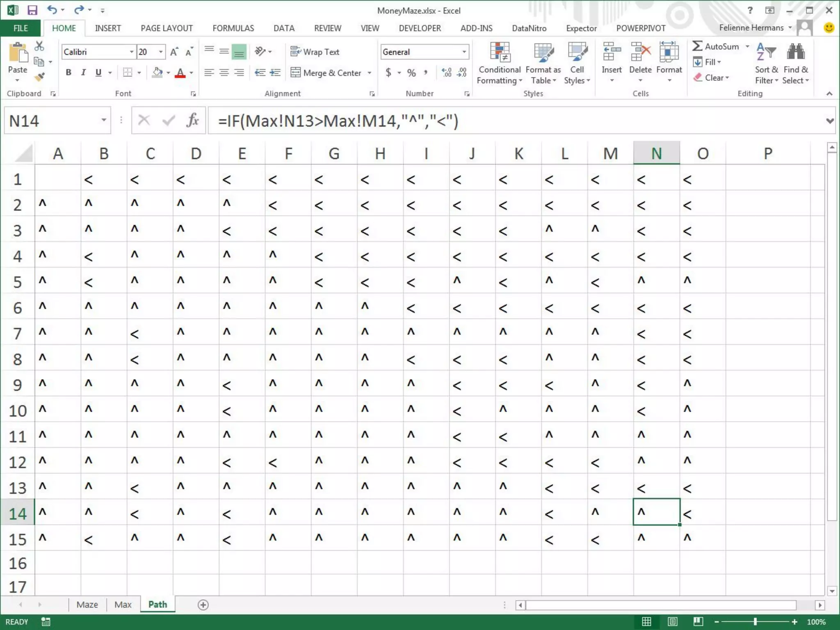Open Conditional Formatting menu
The width and height of the screenshot is (840, 630).
pyautogui.click(x=499, y=64)
